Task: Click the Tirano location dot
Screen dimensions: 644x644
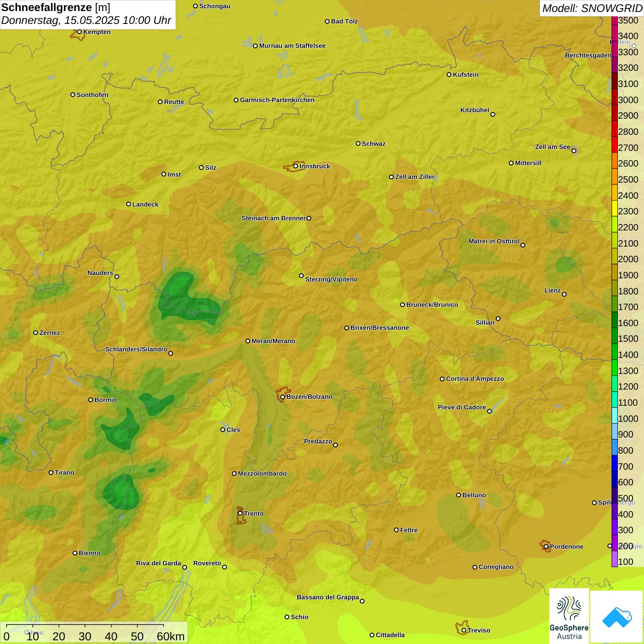Action: coord(51,472)
